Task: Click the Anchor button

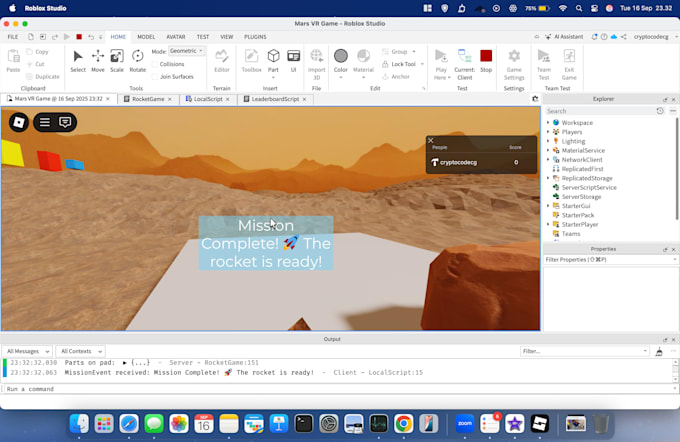Action: [396, 77]
